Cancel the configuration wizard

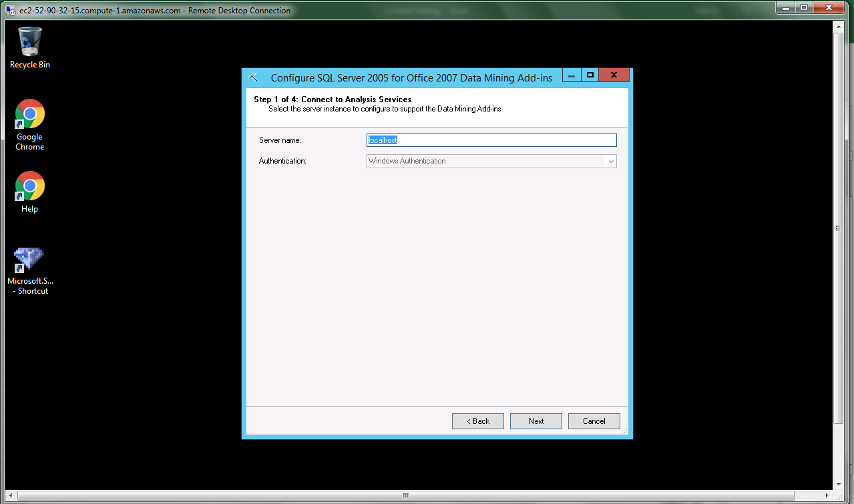(x=594, y=421)
